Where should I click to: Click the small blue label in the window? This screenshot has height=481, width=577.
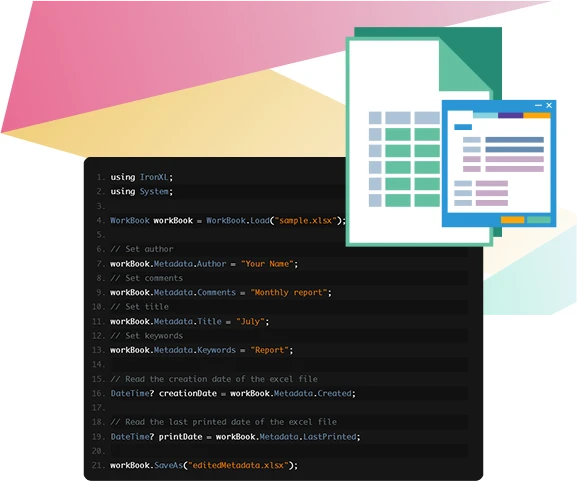[x=463, y=127]
